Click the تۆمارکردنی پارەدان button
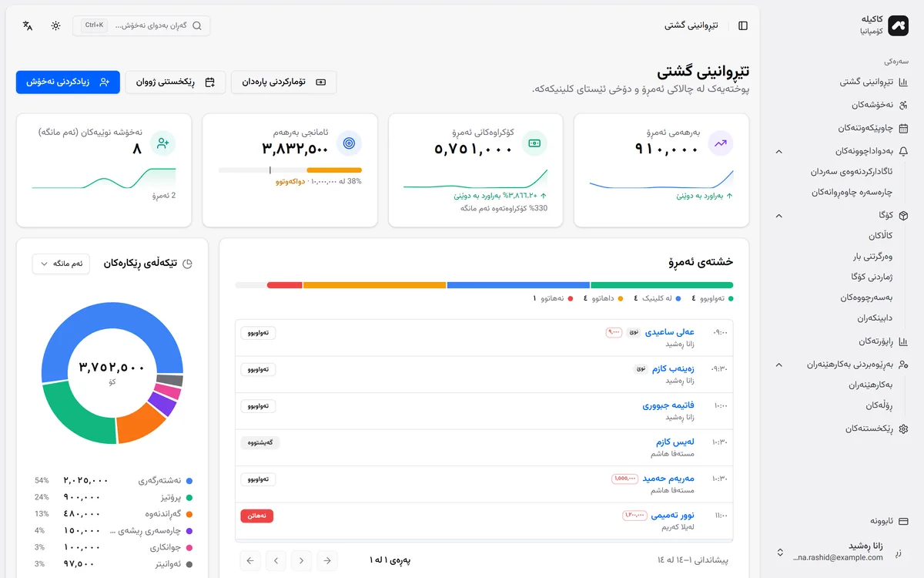The image size is (924, 578). pyautogui.click(x=283, y=82)
